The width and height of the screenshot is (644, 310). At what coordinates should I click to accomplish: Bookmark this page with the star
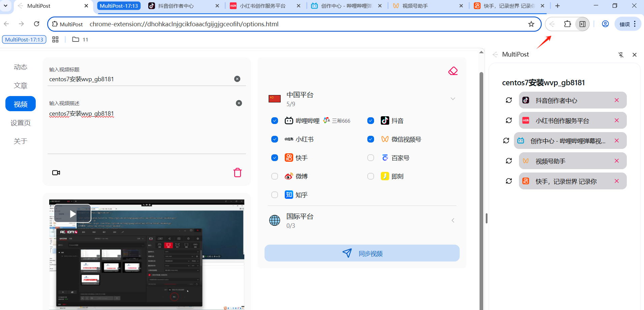click(x=531, y=24)
